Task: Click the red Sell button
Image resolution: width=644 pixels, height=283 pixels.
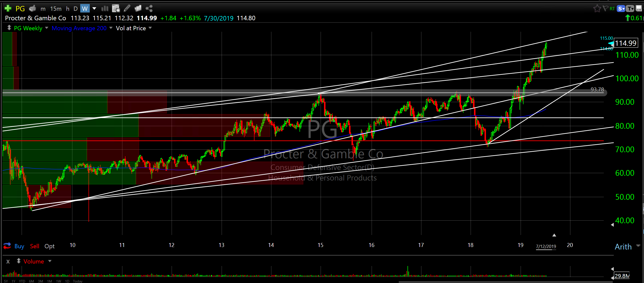Action: point(34,246)
